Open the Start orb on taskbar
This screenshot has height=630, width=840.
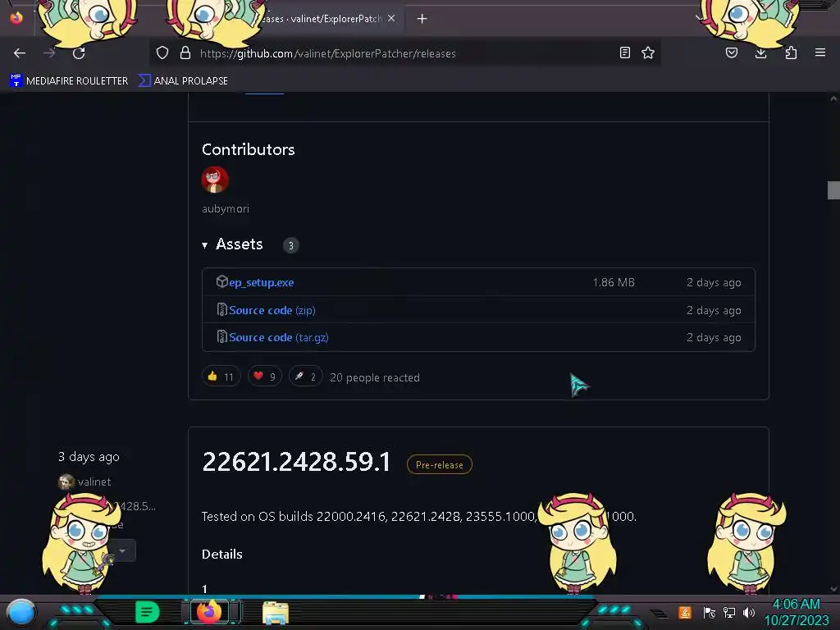tap(21, 612)
